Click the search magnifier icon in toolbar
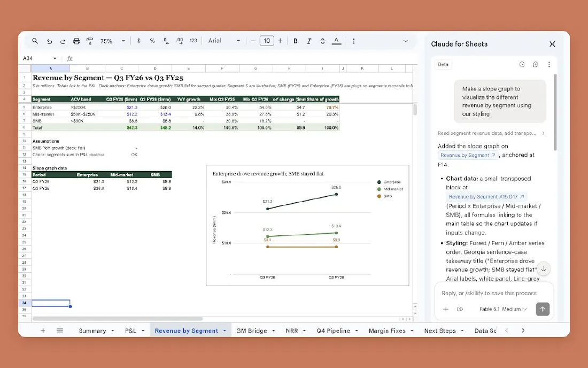This screenshot has height=368, width=588. (x=35, y=41)
